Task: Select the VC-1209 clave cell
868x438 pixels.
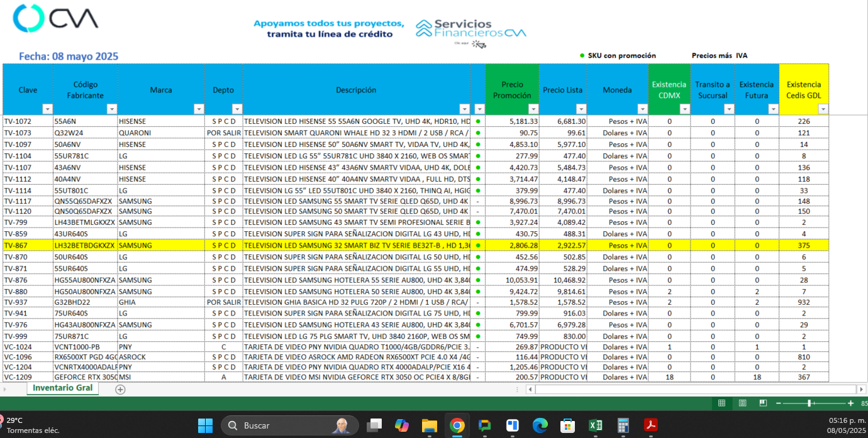Action: tap(28, 377)
